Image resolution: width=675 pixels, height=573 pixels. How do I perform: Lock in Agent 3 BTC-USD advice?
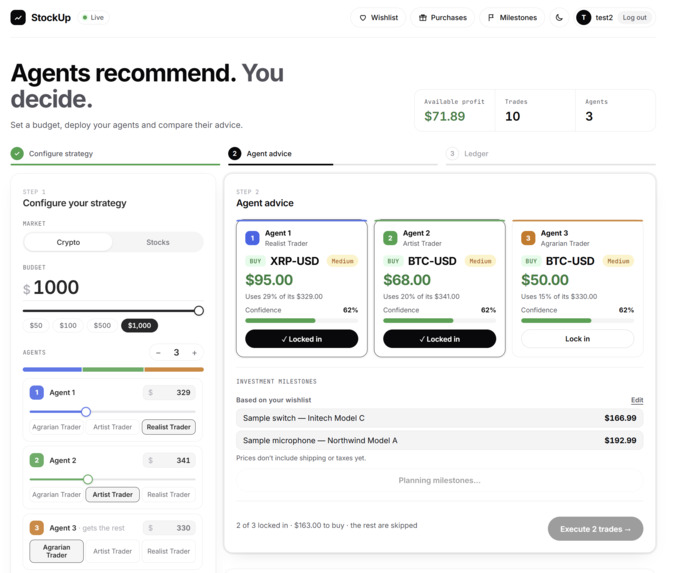coord(577,339)
